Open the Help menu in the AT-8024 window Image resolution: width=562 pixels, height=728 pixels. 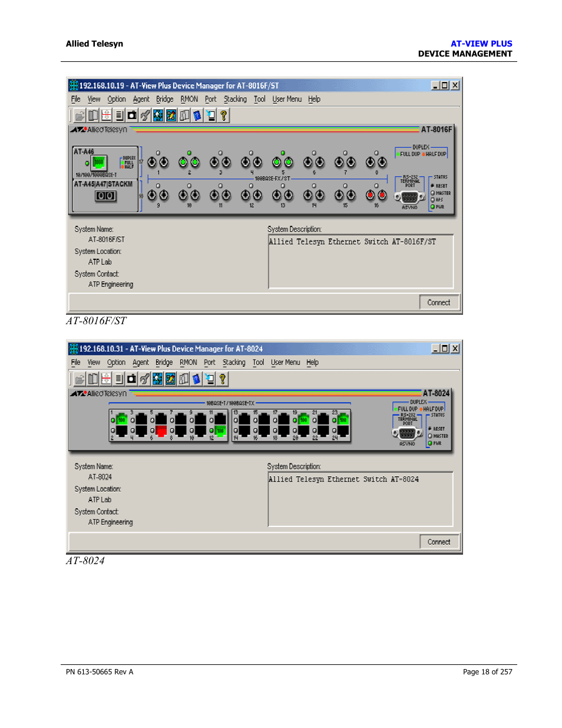313,363
